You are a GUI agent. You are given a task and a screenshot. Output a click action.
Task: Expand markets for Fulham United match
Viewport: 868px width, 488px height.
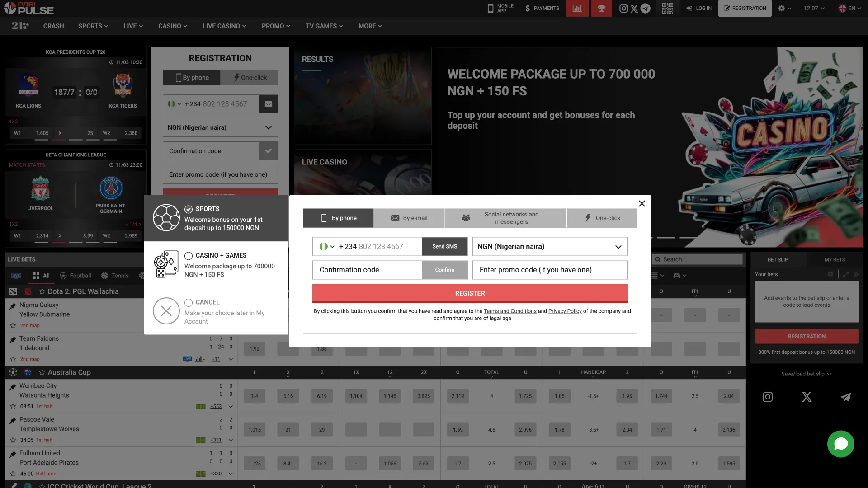coord(231,474)
